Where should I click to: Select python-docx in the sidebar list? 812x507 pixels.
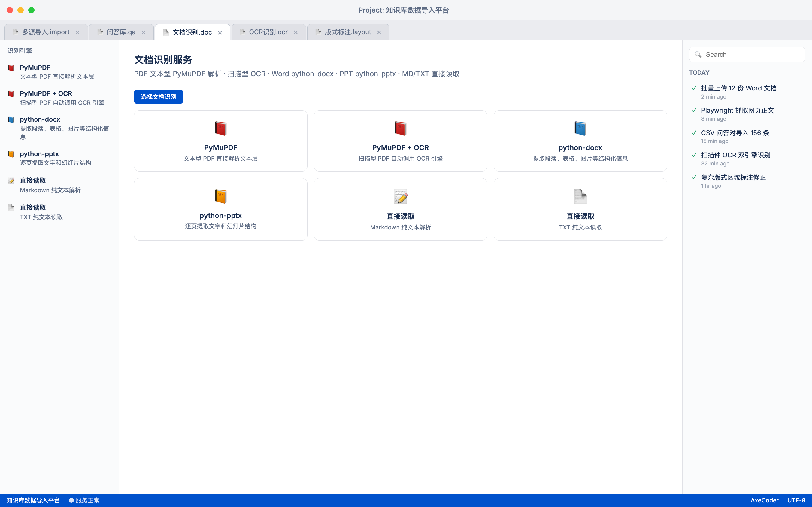click(59, 128)
